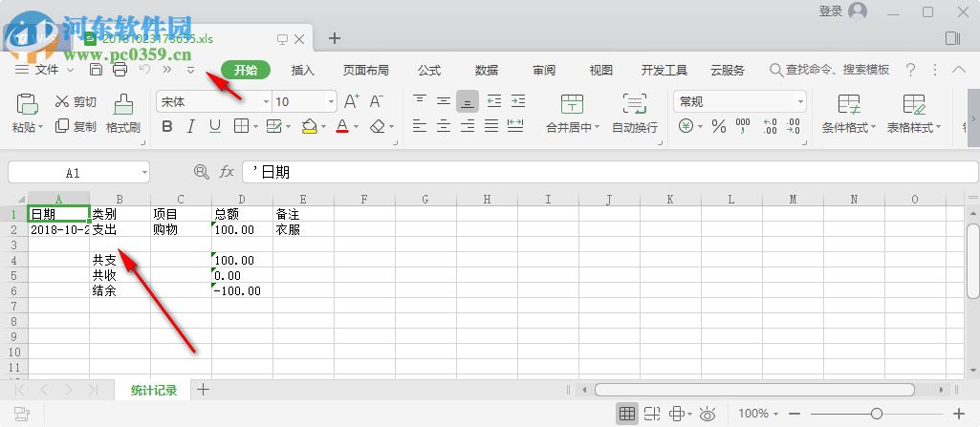Add a new sheet with plus button

point(204,390)
